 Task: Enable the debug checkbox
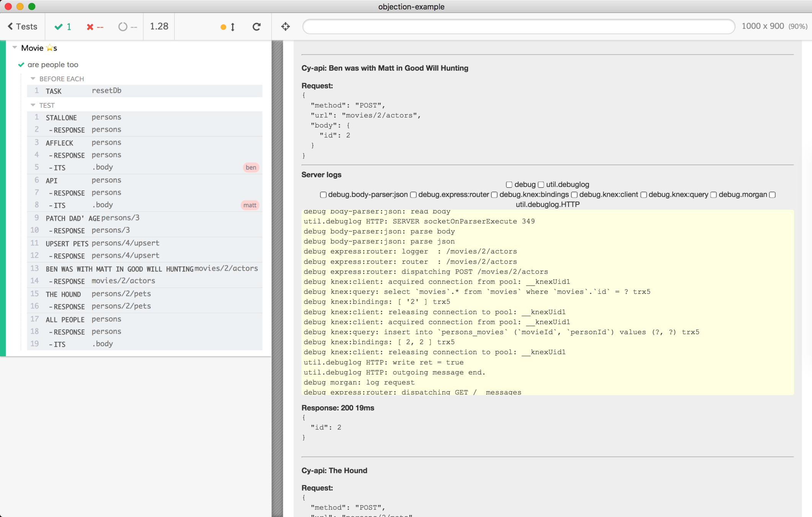(509, 185)
